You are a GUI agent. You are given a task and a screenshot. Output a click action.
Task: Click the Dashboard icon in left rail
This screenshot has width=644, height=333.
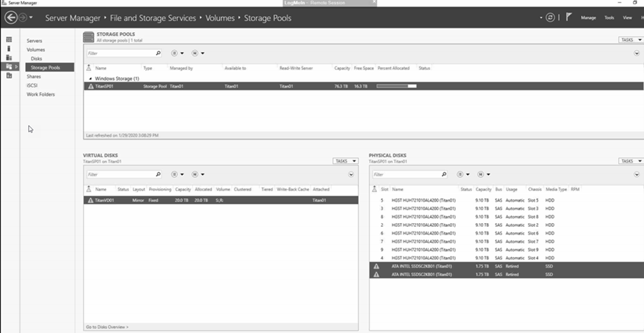click(9, 39)
